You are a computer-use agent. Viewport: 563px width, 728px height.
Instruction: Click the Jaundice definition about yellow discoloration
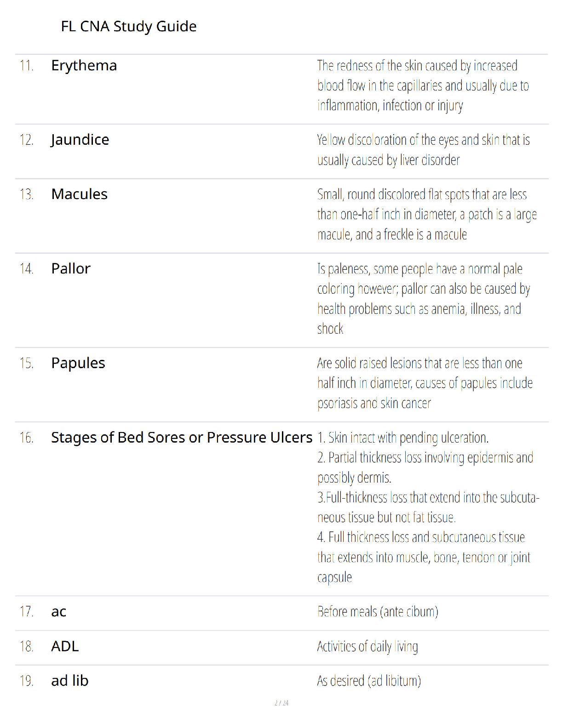coord(423,150)
